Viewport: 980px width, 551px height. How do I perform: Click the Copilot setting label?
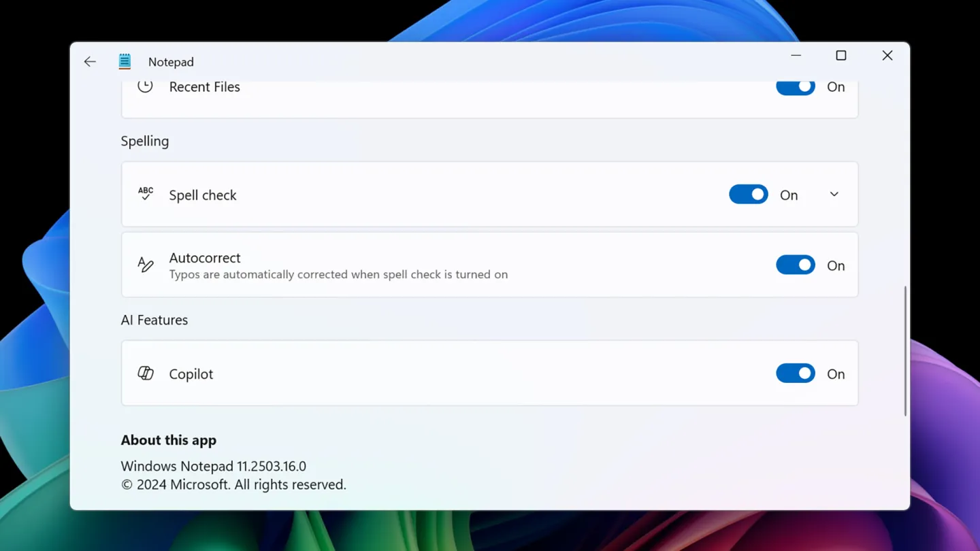coord(191,374)
